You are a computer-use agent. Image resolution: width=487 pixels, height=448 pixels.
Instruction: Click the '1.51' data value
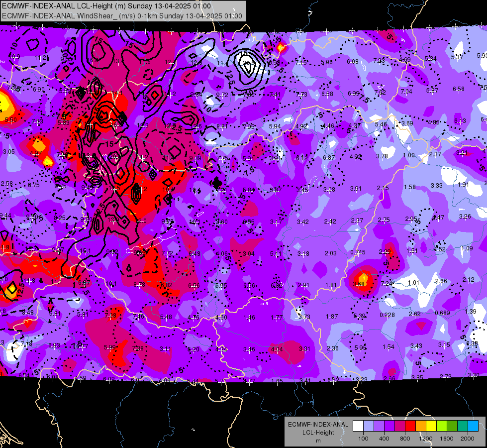(412, 250)
